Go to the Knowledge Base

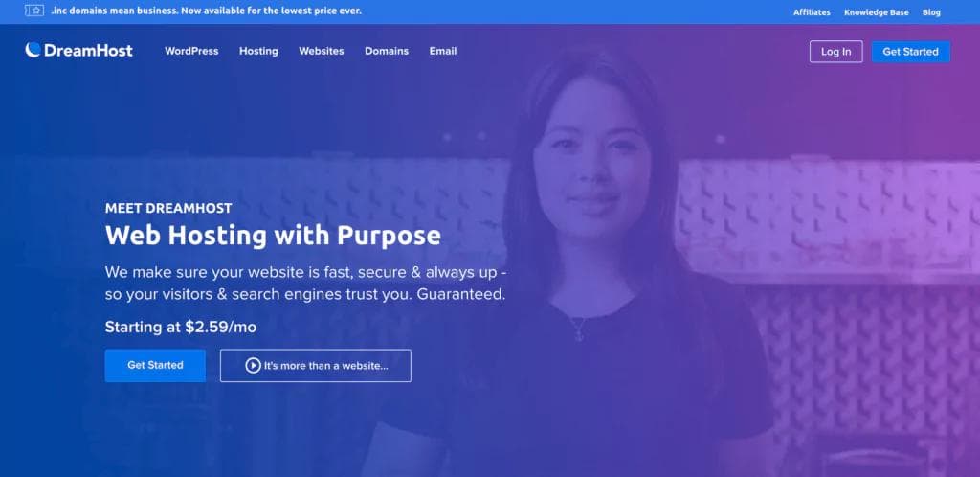pos(877,12)
